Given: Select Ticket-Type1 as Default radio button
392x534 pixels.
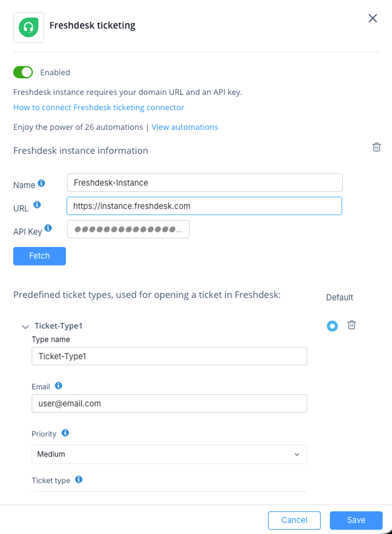Looking at the screenshot, I should coord(332,326).
